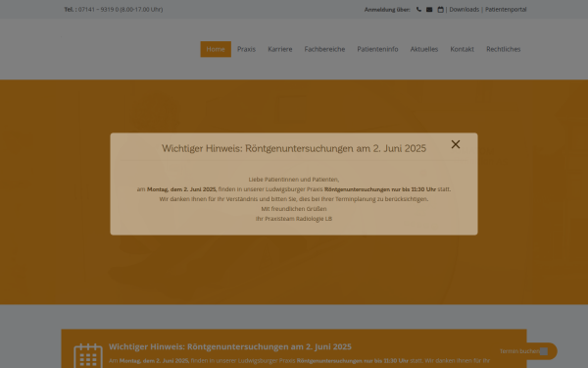
Task: Click the telephone number 07141 – 9319 0
Action: [98, 10]
